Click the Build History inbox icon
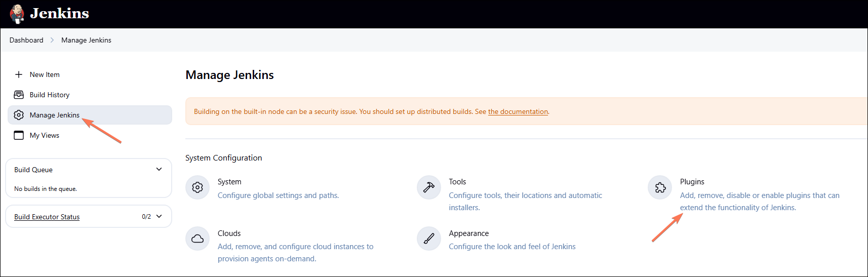 pyautogui.click(x=19, y=95)
